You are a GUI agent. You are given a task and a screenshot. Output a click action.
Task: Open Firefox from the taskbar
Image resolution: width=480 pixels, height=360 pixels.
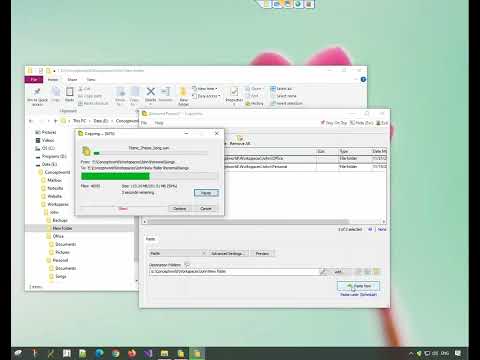coord(132,353)
